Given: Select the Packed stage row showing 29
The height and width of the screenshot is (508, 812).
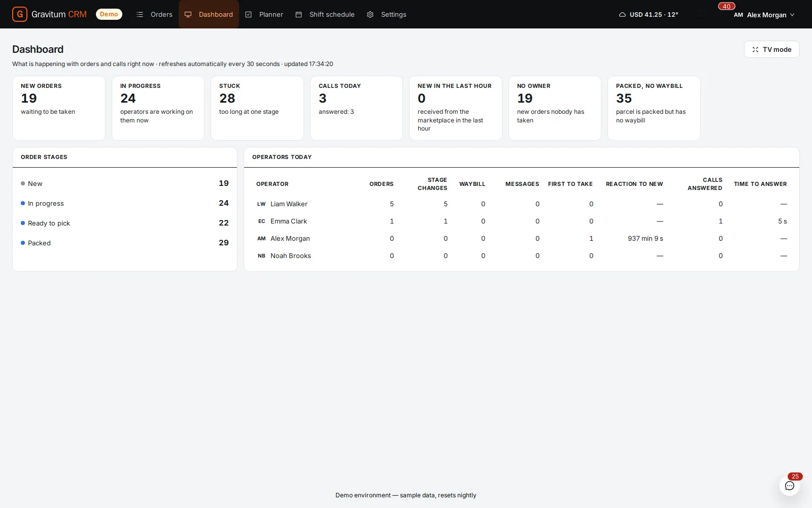Looking at the screenshot, I should (x=125, y=243).
